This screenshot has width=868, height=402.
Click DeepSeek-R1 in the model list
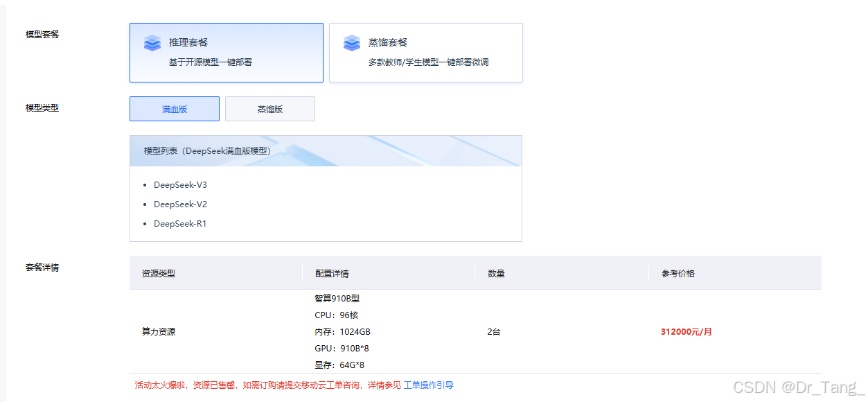click(x=180, y=224)
